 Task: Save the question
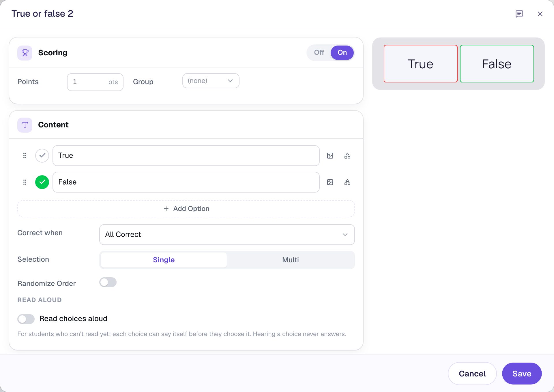click(522, 374)
